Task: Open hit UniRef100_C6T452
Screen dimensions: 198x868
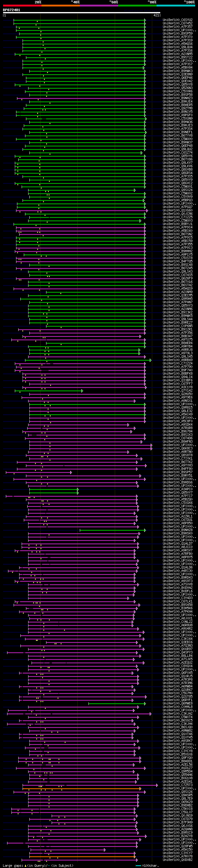Action: click(178, 23)
